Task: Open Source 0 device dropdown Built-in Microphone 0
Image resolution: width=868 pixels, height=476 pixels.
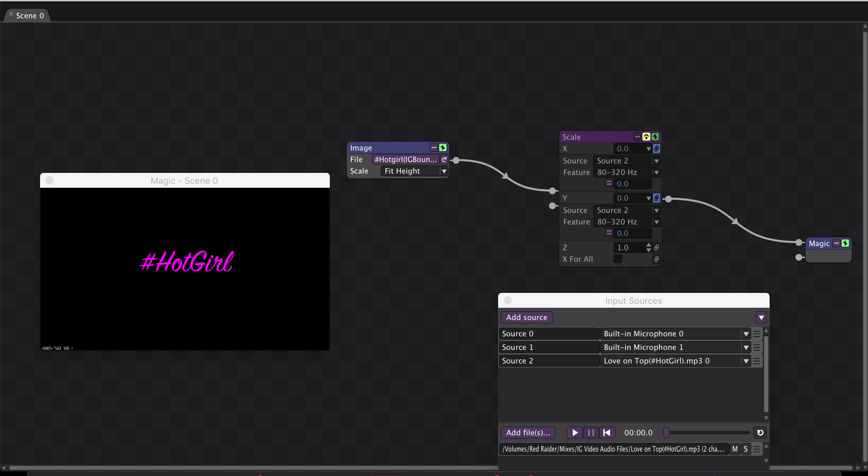Action: pyautogui.click(x=675, y=334)
